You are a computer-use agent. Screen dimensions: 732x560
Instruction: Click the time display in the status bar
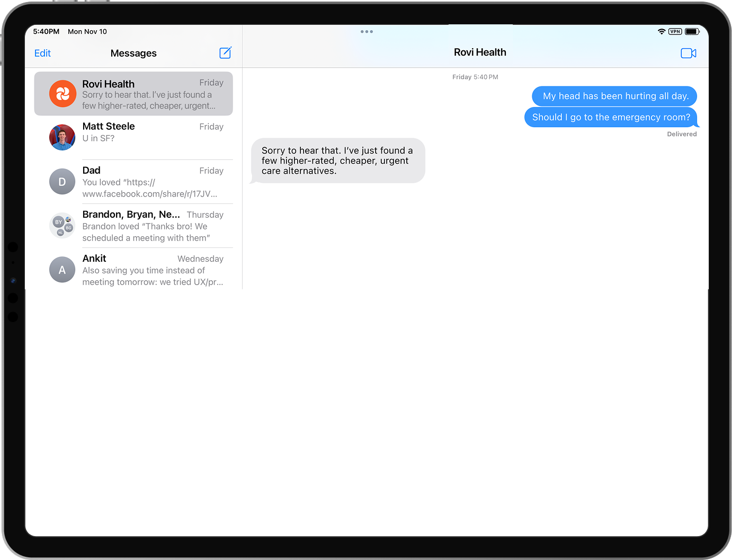pyautogui.click(x=46, y=31)
